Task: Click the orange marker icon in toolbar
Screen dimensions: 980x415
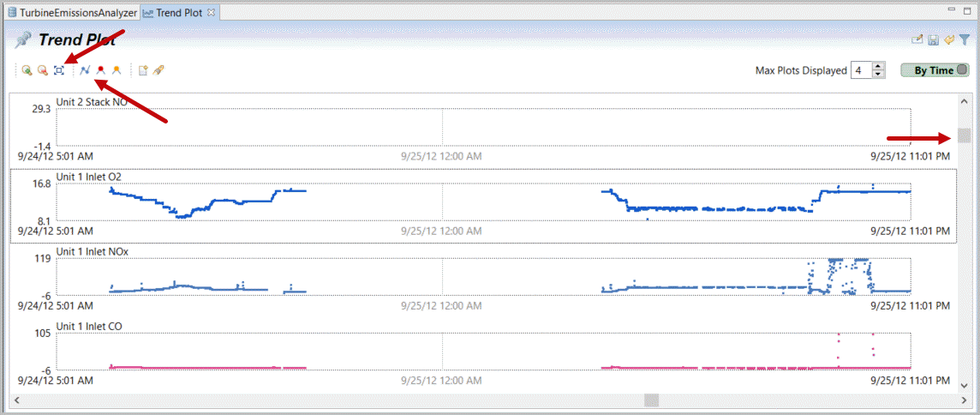Action: (117, 70)
